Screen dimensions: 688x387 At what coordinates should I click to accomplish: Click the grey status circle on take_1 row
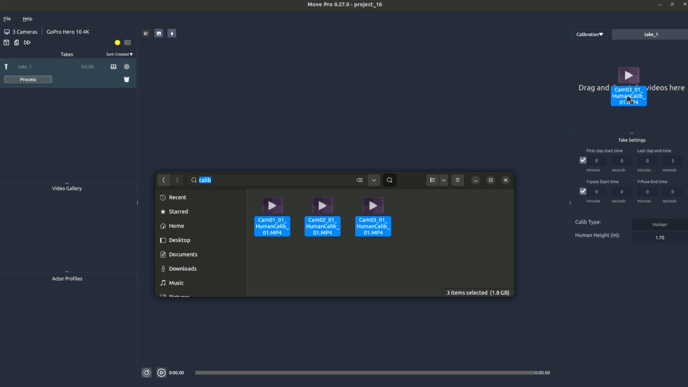pyautogui.click(x=127, y=67)
